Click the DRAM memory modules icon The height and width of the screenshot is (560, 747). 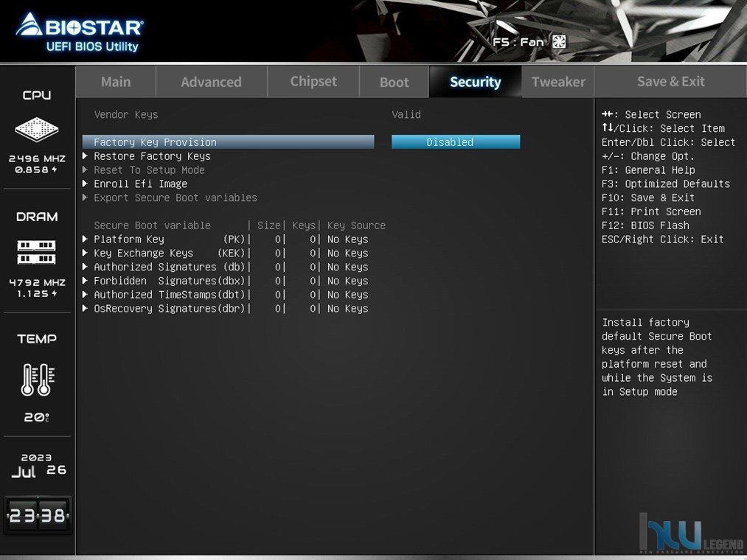37,253
